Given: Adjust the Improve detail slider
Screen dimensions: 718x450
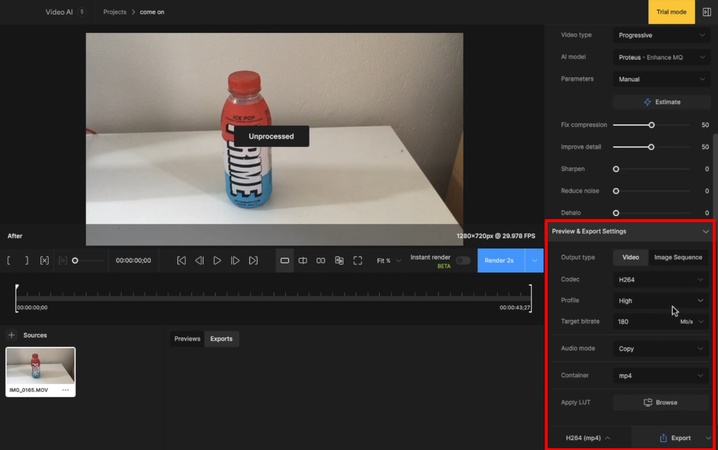Looking at the screenshot, I should coord(651,147).
